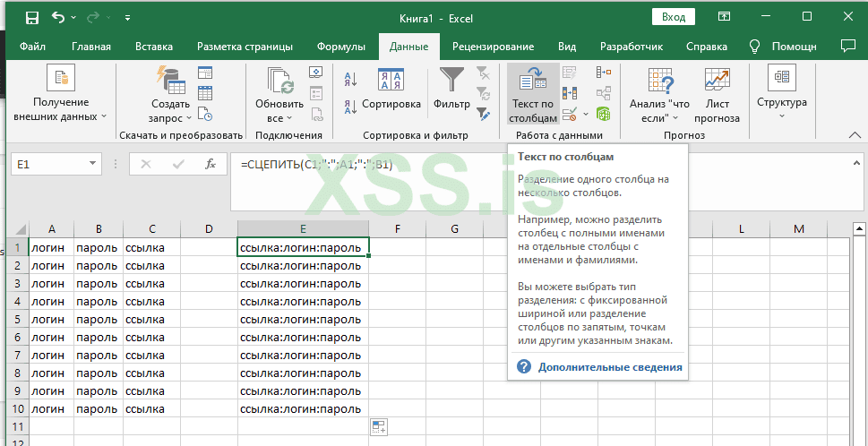Open the Additional Info (Дополнительные сведения) link
Screen dimensions: 868x446
coord(609,367)
